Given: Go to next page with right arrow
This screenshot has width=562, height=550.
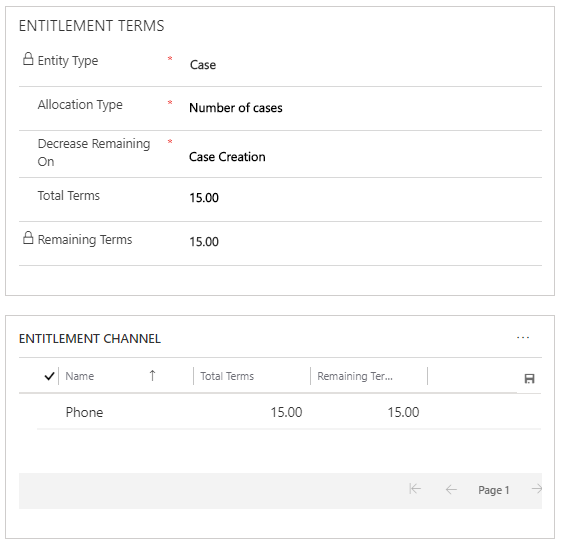Looking at the screenshot, I should coord(537,489).
